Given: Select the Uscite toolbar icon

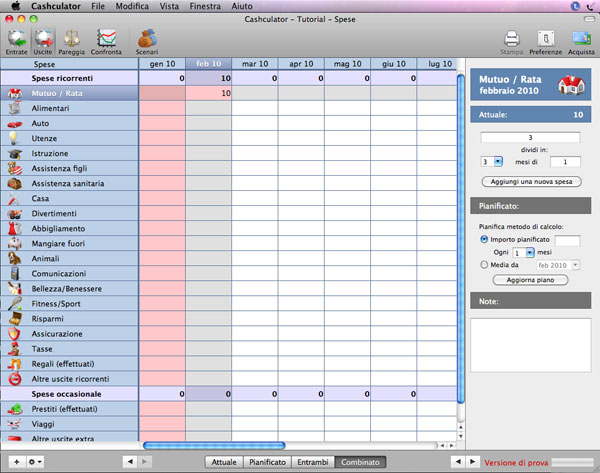Looking at the screenshot, I should point(43,39).
